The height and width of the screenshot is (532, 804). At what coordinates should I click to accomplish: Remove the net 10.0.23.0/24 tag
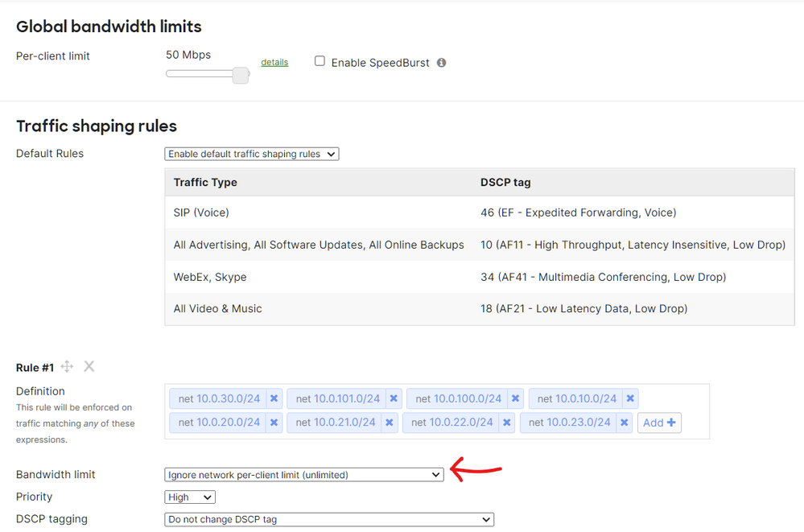pyautogui.click(x=624, y=423)
